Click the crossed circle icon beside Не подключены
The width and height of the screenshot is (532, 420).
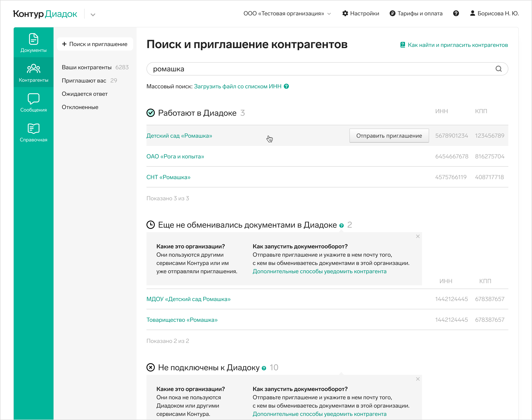tap(151, 367)
